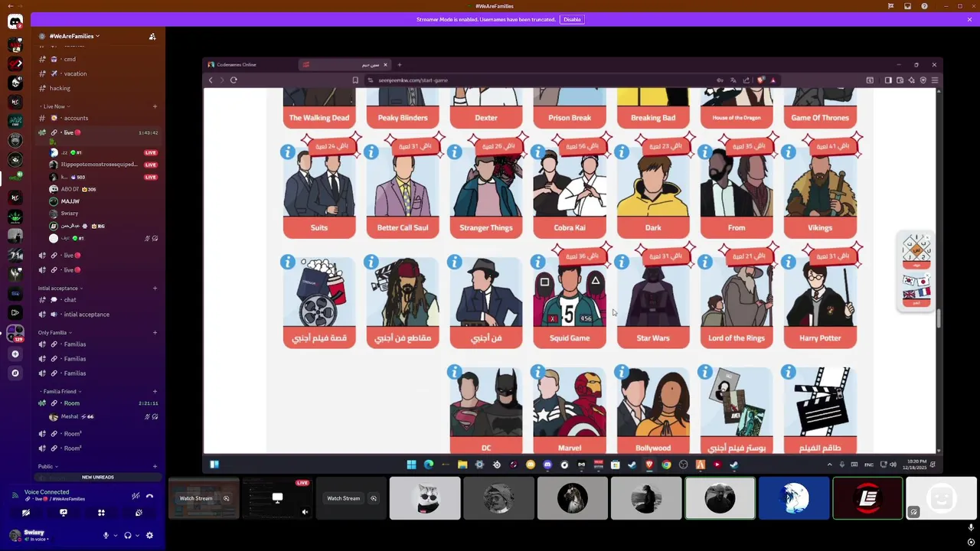Show info for DC category

tap(454, 373)
